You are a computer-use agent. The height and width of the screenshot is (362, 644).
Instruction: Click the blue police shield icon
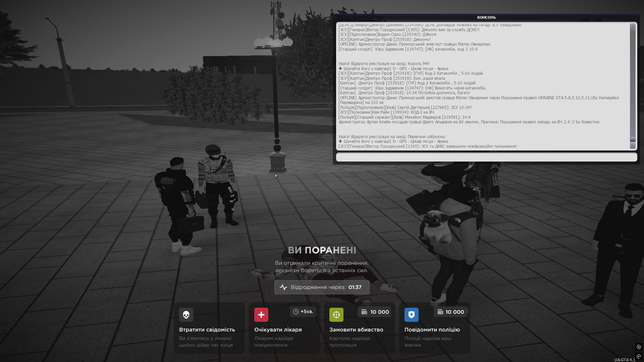(412, 315)
